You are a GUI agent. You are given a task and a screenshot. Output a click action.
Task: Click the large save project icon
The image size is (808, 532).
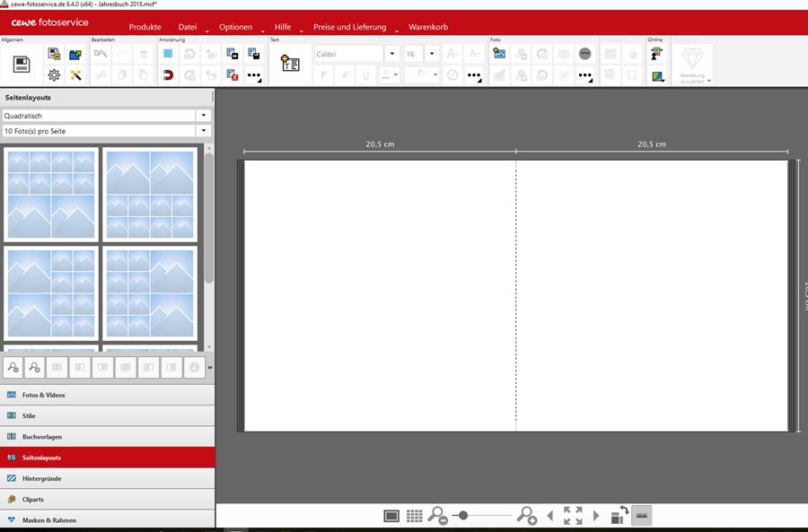point(22,64)
